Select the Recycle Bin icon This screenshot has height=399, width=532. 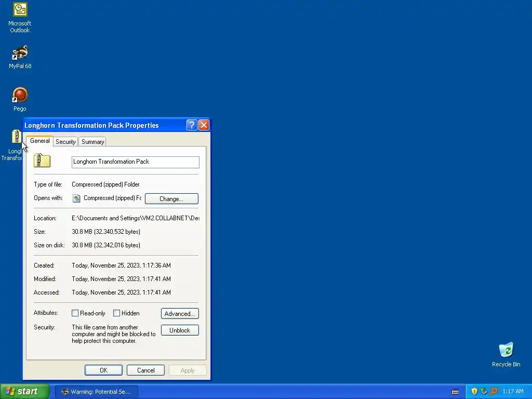(506, 355)
